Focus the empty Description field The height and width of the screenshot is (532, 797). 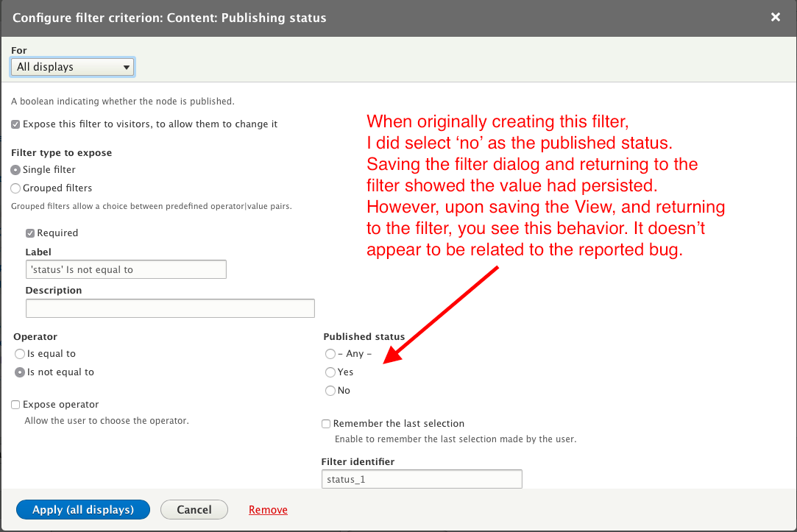click(170, 308)
